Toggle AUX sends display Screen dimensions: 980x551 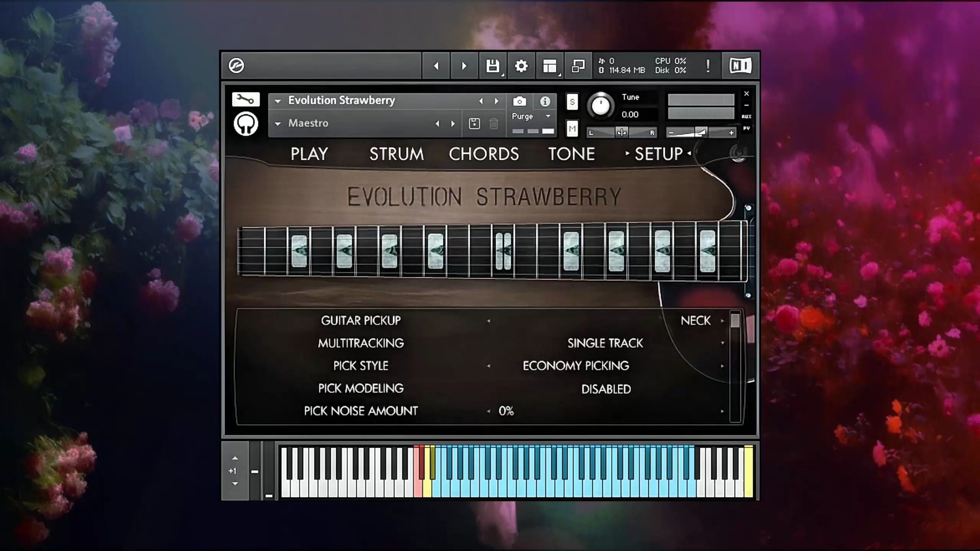click(746, 116)
